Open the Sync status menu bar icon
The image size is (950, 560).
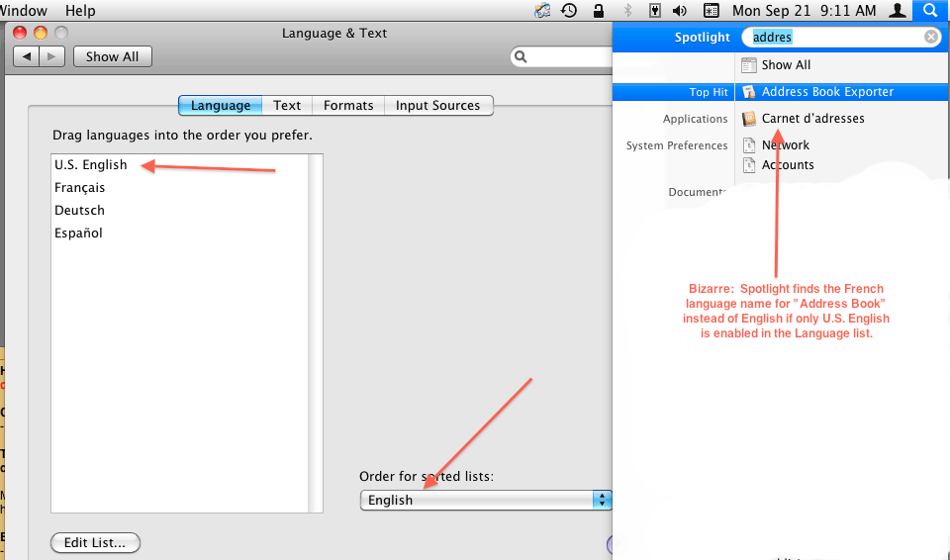point(541,10)
